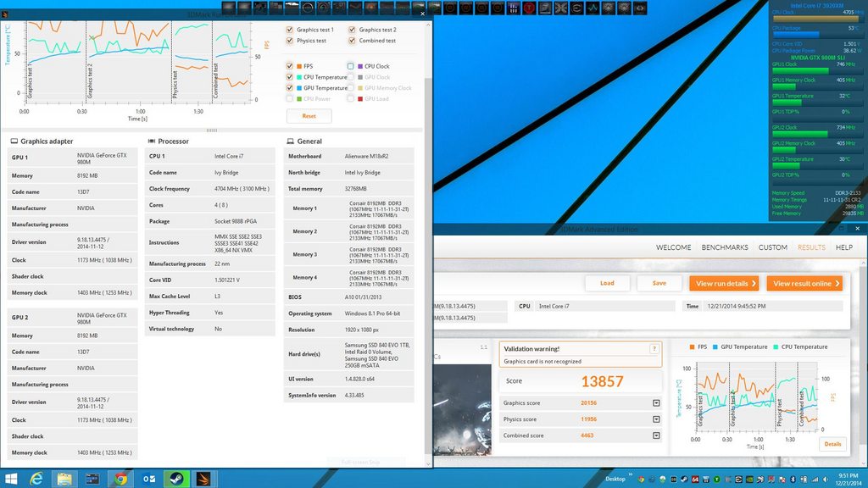Image resolution: width=868 pixels, height=488 pixels.
Task: Click the View result online button
Action: (x=804, y=283)
